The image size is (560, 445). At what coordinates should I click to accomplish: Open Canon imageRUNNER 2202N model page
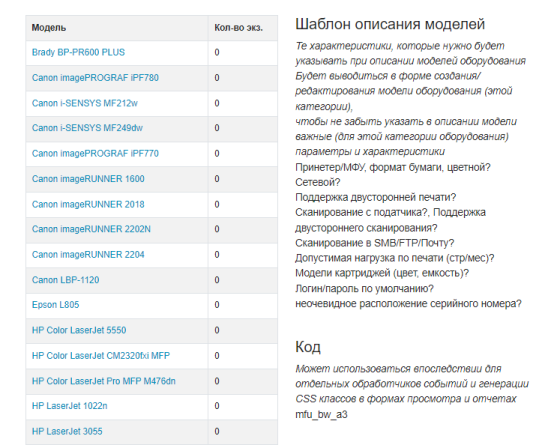point(91,229)
